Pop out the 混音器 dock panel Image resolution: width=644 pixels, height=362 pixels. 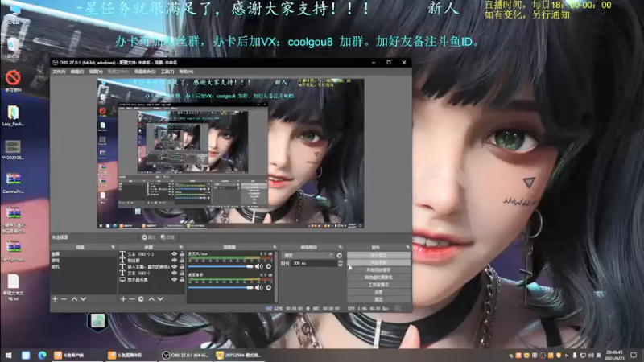[275, 247]
